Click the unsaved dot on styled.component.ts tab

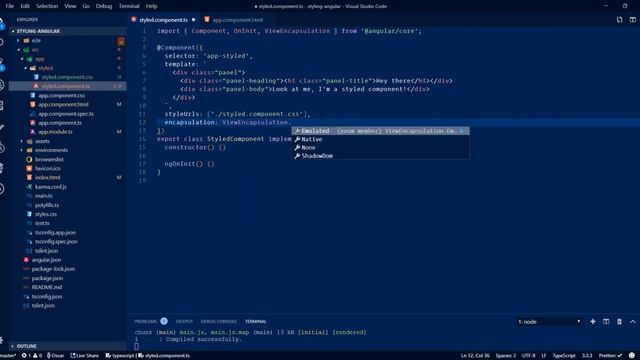point(193,20)
